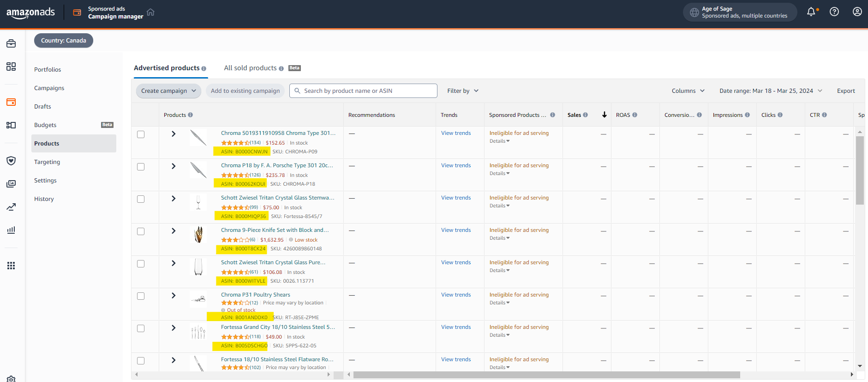The height and width of the screenshot is (382, 868).
Task: Open Budgets in the side menu
Action: tap(45, 125)
